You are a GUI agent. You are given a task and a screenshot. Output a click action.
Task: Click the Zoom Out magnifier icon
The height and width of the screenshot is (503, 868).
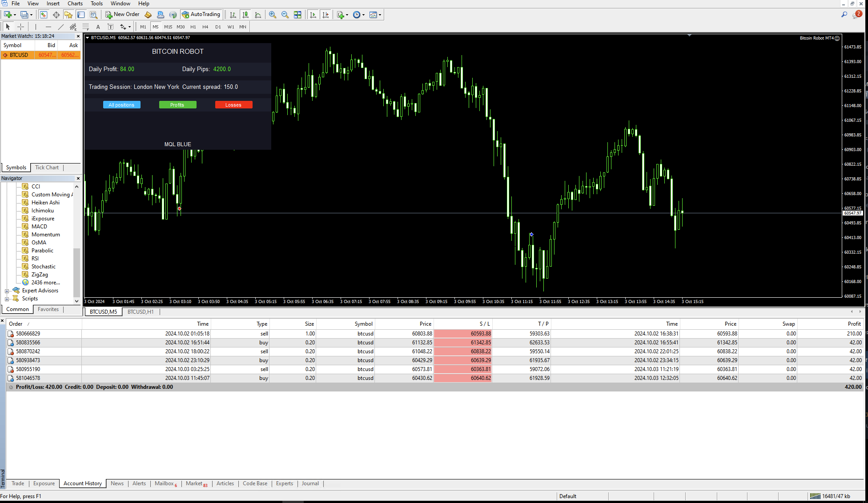tap(285, 15)
